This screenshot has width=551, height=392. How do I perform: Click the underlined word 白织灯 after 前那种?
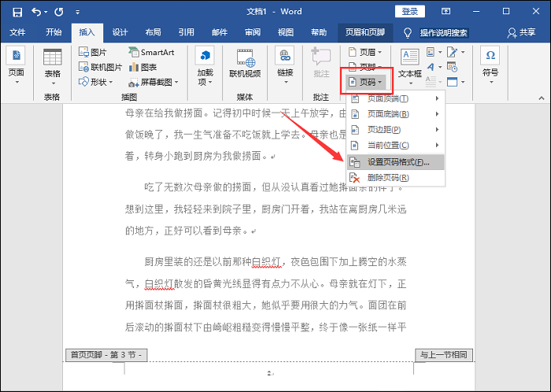pos(266,261)
